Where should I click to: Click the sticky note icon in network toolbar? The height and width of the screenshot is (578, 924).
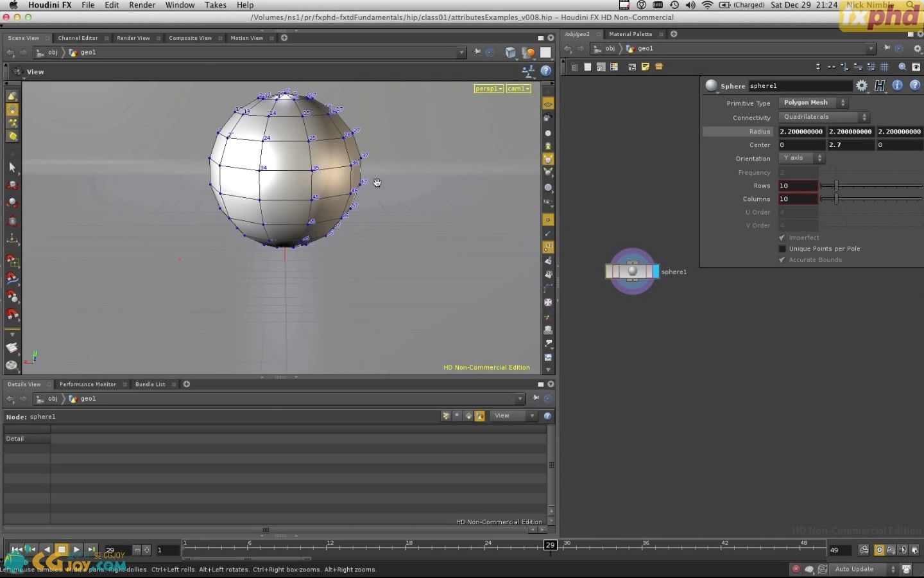click(x=646, y=67)
